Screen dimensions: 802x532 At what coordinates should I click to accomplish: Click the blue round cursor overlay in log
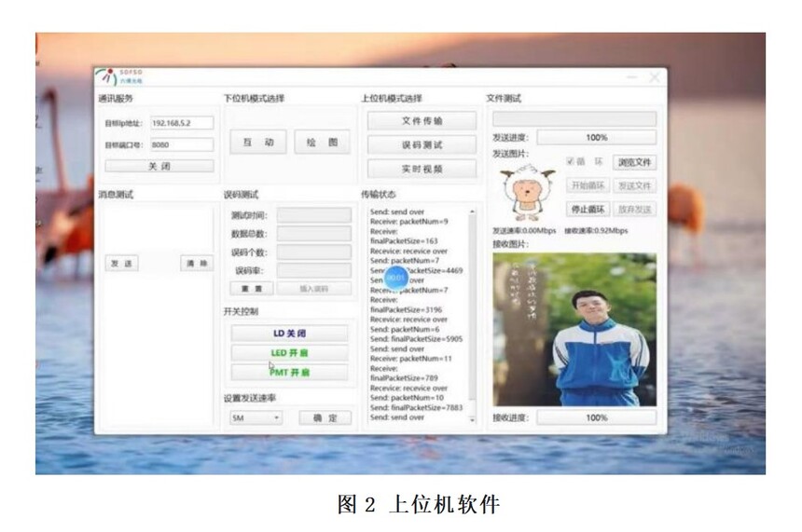pos(396,278)
